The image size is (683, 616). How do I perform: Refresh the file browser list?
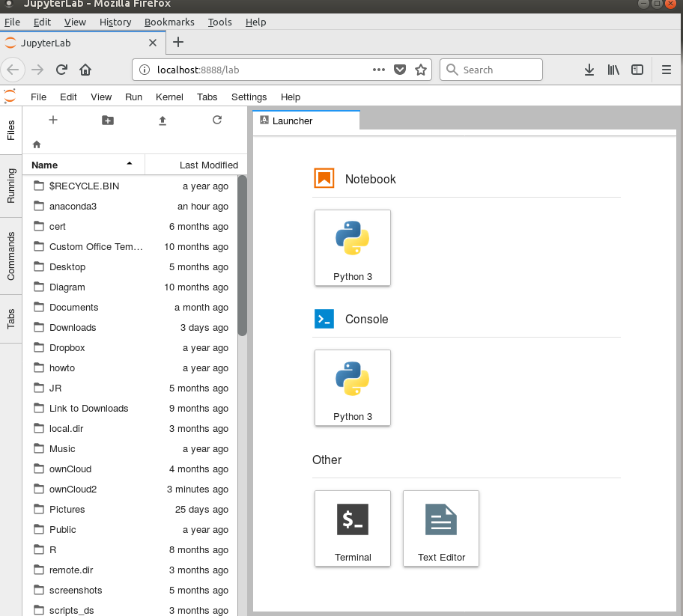tap(217, 120)
